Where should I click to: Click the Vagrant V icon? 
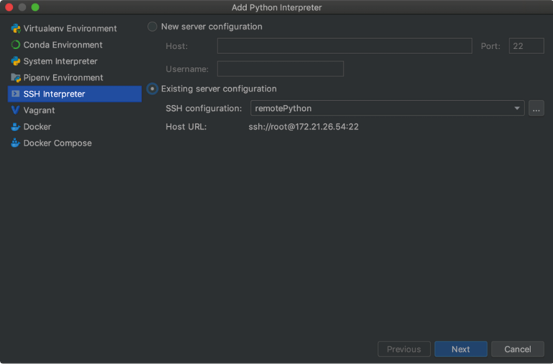point(15,110)
